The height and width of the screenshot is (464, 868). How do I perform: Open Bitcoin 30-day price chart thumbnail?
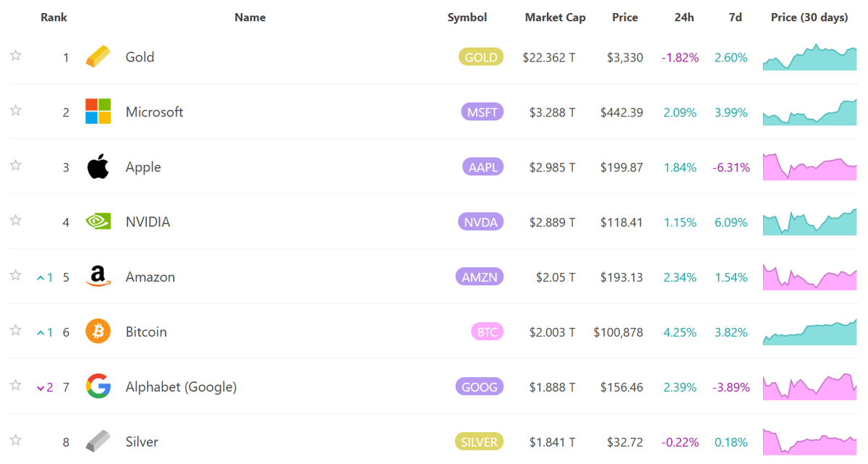click(809, 332)
